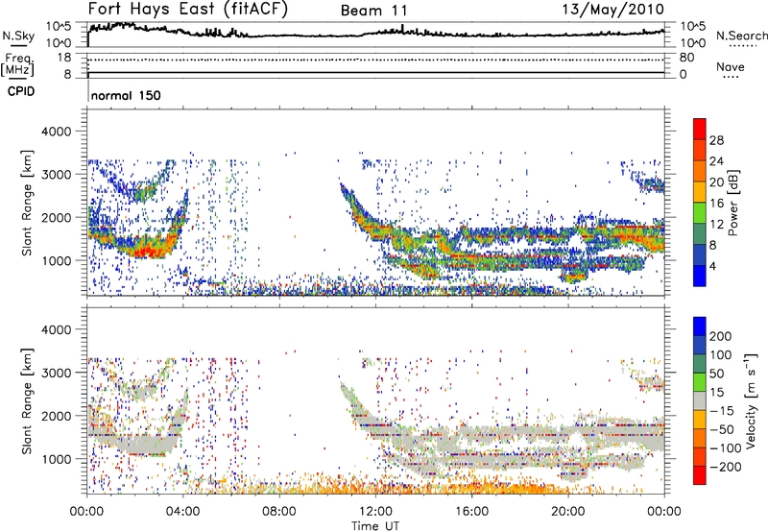Viewport: 768px width, 532px height.
Task: Click the "normal 150" CPID text
Action: (126, 95)
